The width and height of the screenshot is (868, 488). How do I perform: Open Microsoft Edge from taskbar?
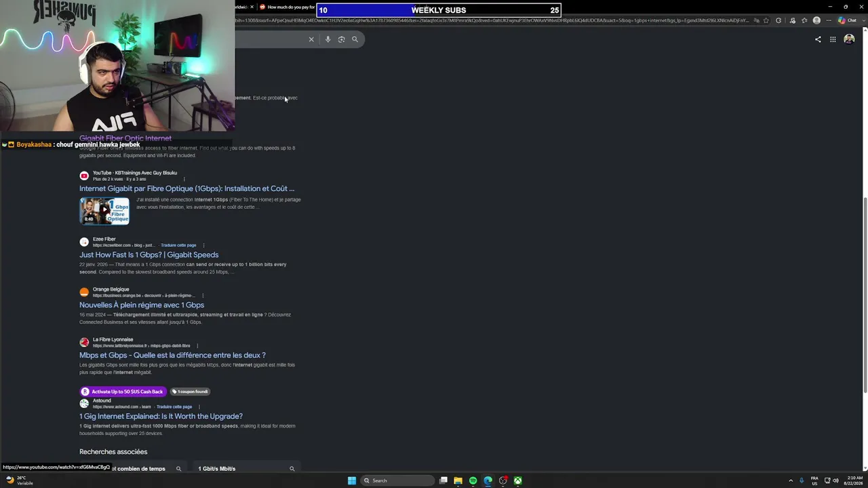(488, 481)
